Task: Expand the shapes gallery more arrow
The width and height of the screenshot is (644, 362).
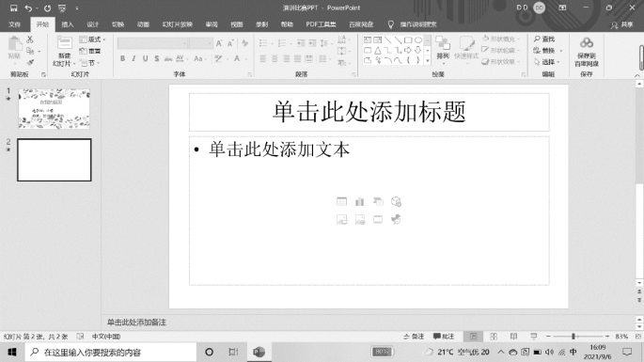Action: click(x=428, y=61)
